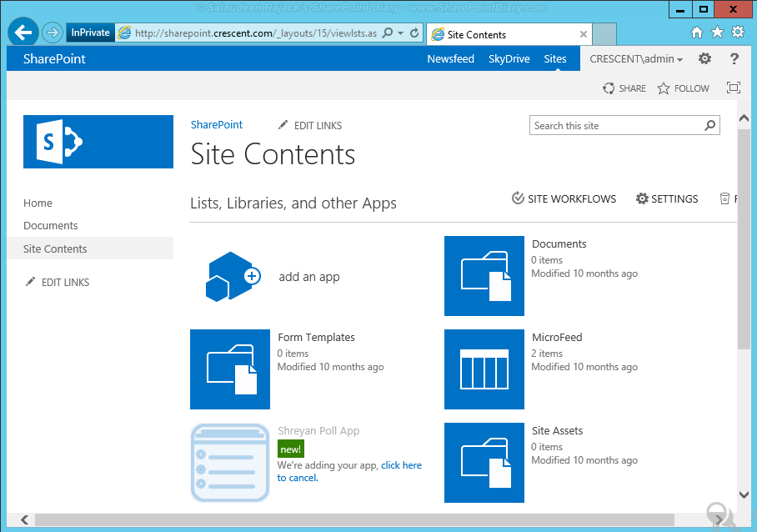757x532 pixels.
Task: Go to SkyDrive in top bar
Action: [x=509, y=59]
